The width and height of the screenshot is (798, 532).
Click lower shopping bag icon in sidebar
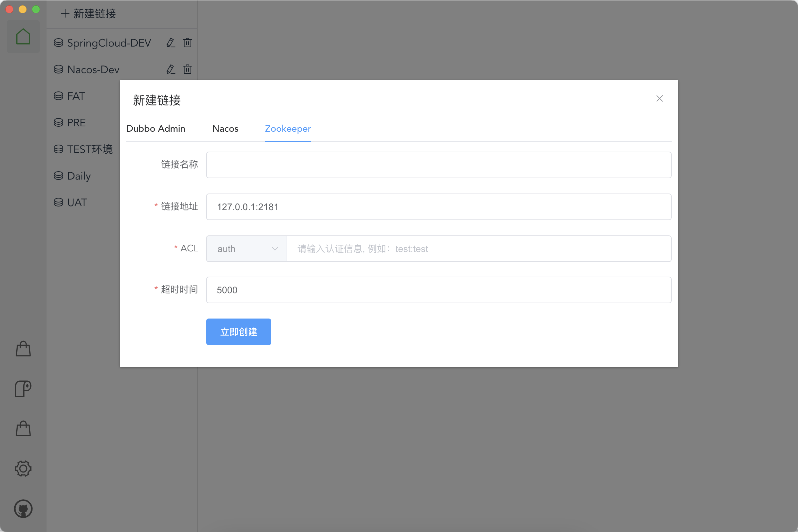point(23,429)
